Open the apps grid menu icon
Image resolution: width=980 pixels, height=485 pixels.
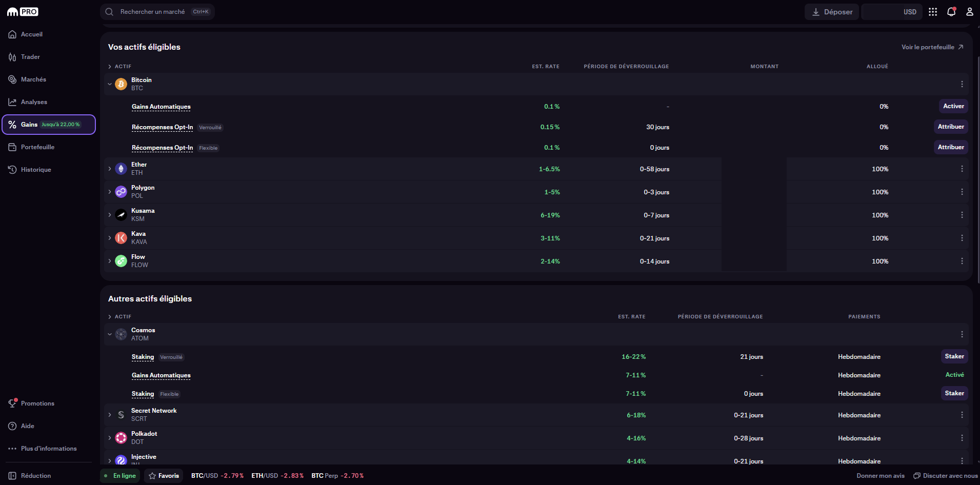[x=933, y=12]
